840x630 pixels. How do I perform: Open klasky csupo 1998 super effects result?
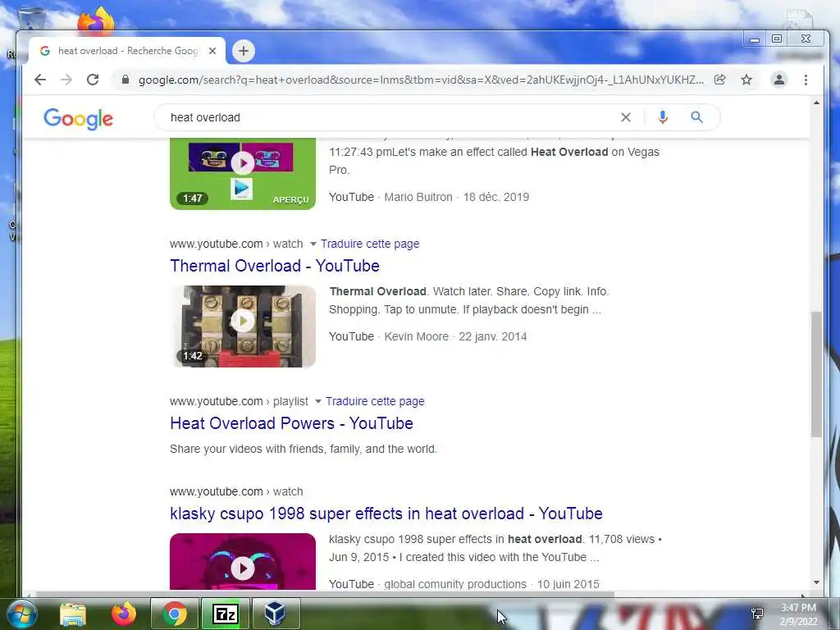[386, 514]
